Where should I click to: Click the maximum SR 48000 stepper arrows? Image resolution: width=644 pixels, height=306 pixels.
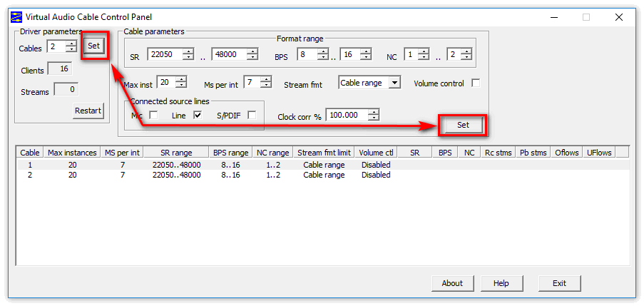tap(252, 54)
